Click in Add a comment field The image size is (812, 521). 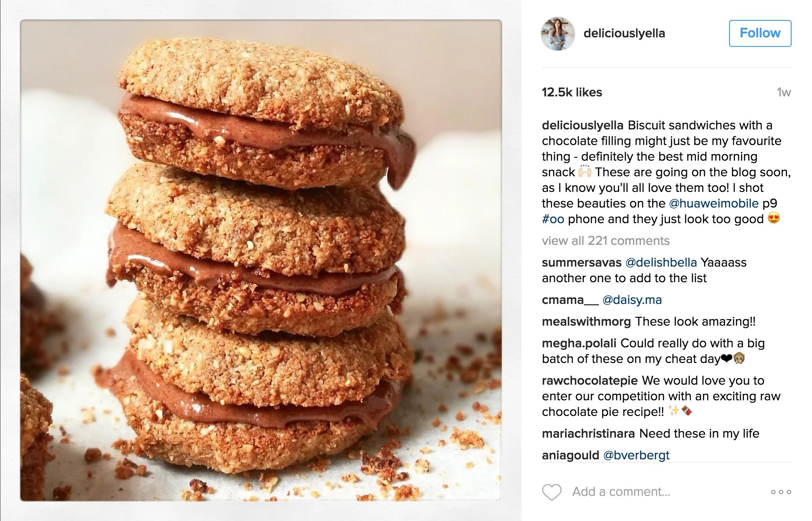tap(621, 491)
